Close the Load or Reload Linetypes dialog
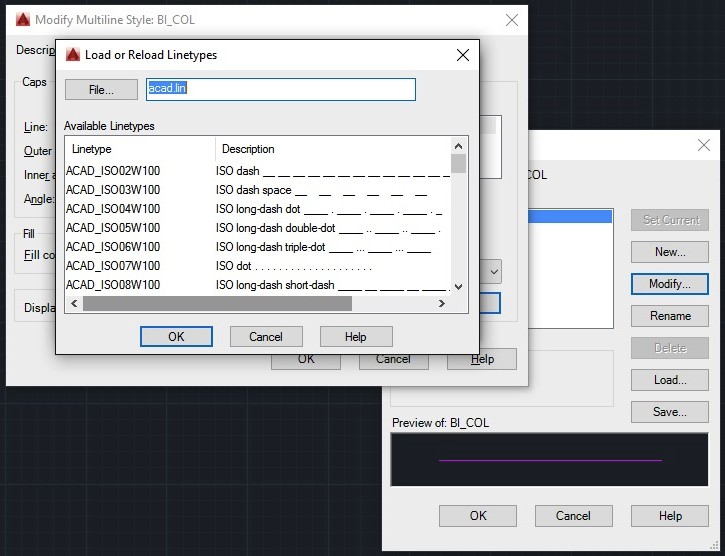This screenshot has height=556, width=725. point(462,55)
